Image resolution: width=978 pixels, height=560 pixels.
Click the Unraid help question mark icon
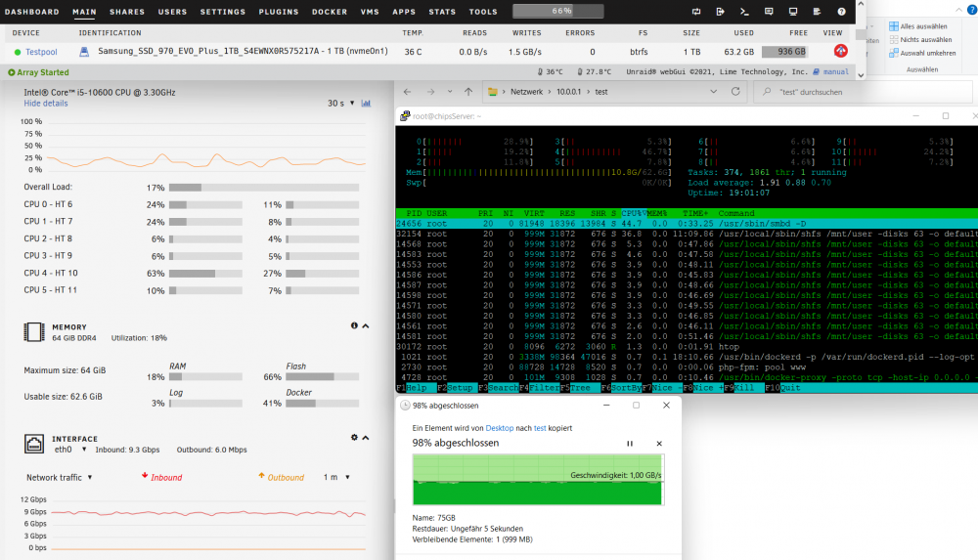point(841,11)
